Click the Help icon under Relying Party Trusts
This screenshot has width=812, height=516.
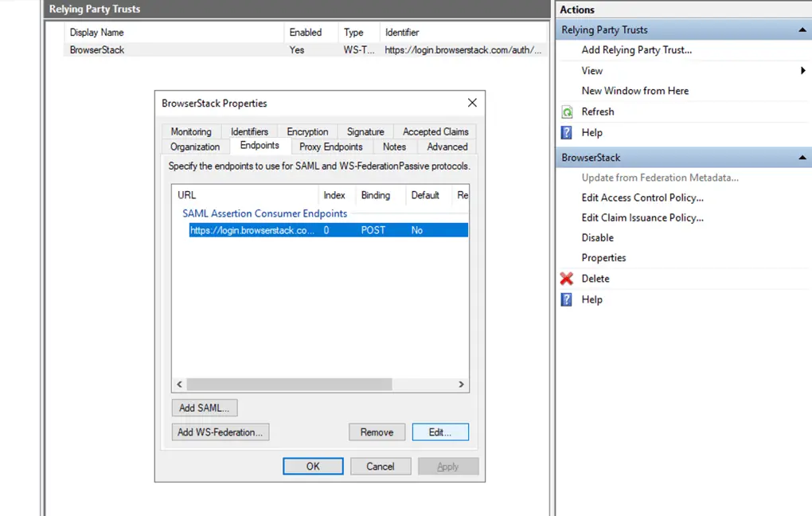tap(567, 133)
